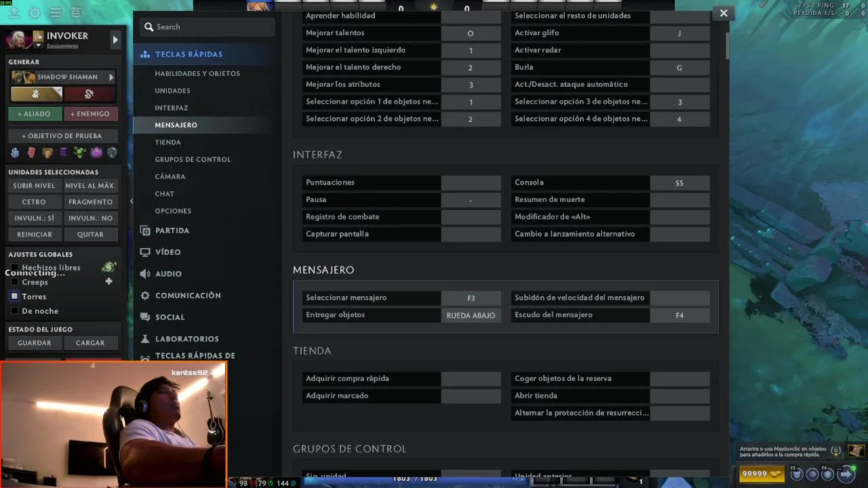Open the PARTIDA settings section
The width and height of the screenshot is (868, 488).
pos(172,230)
